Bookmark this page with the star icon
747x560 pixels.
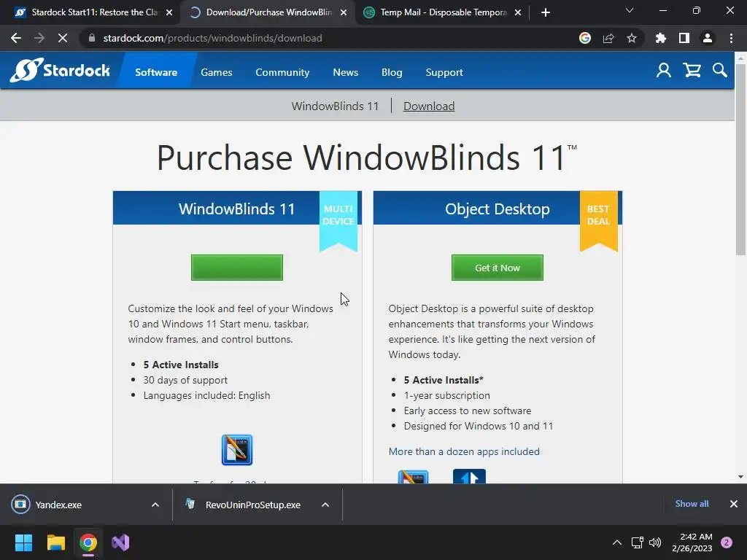(632, 38)
